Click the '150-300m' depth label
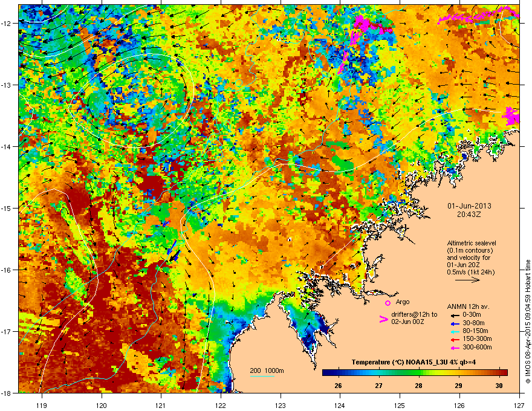 tap(477, 338)
